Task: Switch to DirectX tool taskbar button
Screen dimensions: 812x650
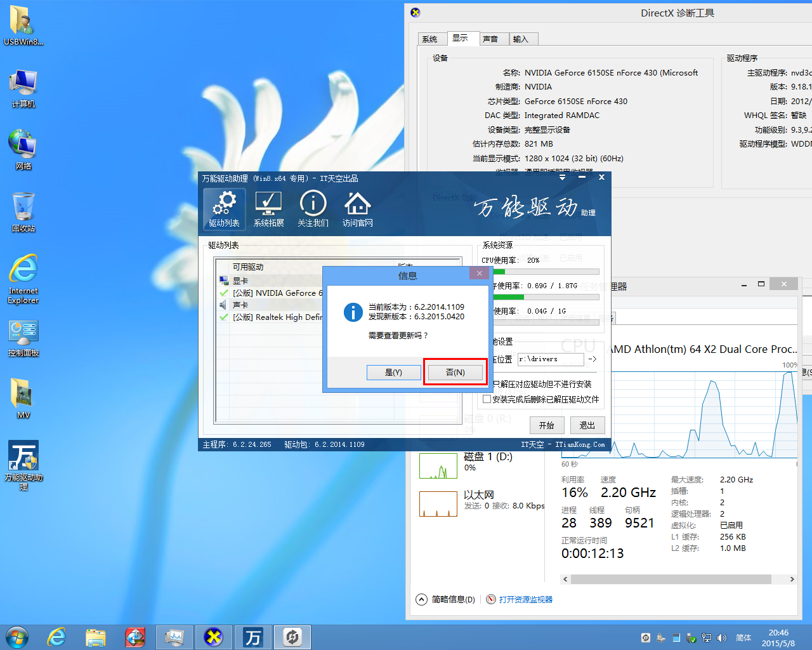Action: (x=214, y=637)
